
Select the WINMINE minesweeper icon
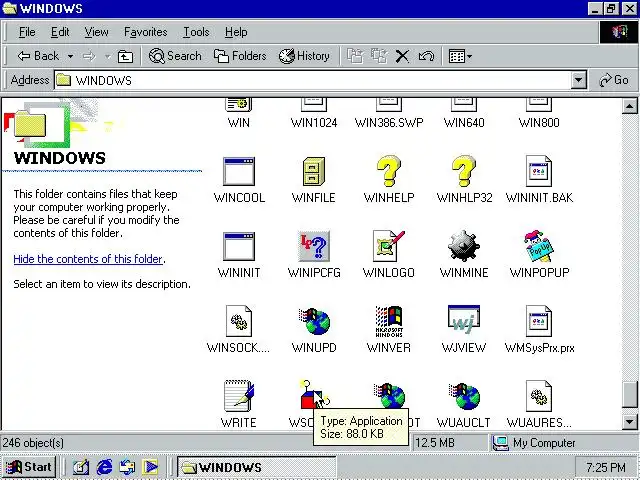(x=464, y=246)
